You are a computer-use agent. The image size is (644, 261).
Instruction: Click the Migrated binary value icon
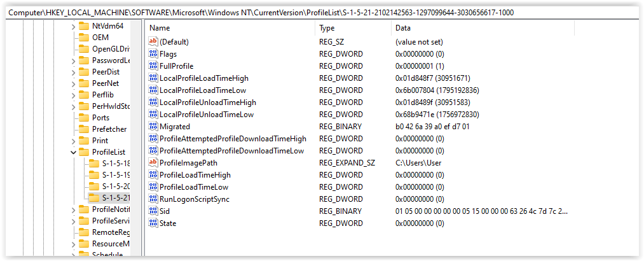pyautogui.click(x=153, y=126)
